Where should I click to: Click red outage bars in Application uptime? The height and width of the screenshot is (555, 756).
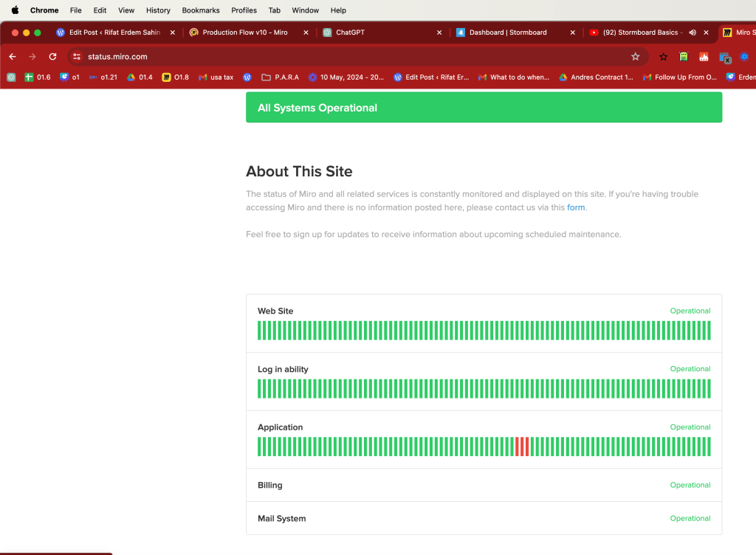(522, 447)
